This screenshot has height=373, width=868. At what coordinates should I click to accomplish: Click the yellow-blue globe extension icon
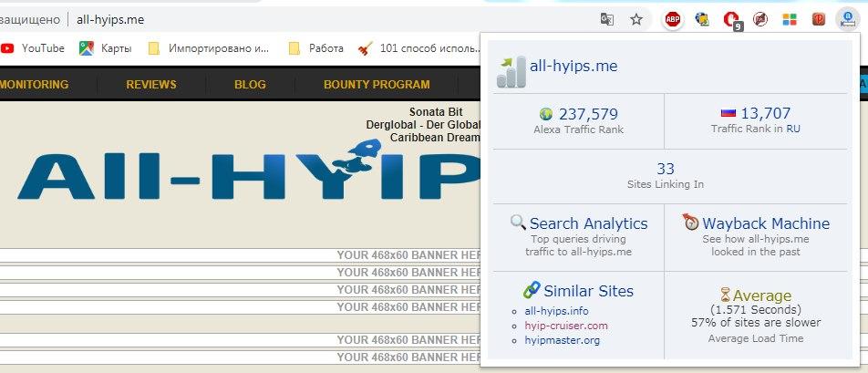(x=702, y=20)
